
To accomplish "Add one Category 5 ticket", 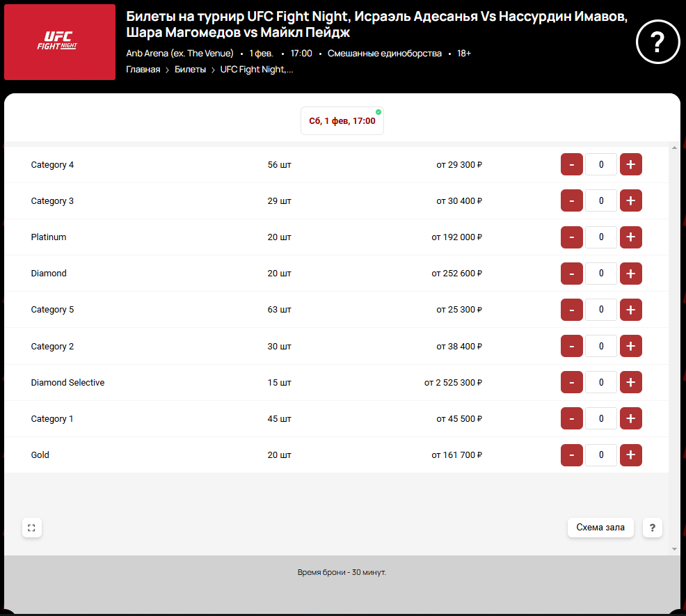I will (630, 310).
